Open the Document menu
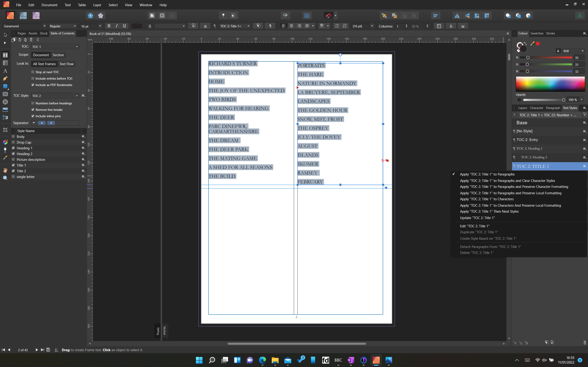This screenshot has height=367, width=588. [x=49, y=5]
